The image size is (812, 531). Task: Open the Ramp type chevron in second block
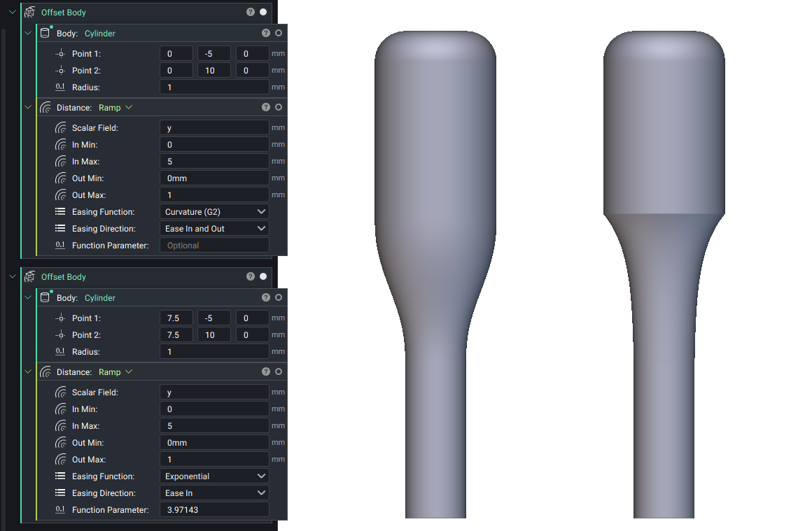pyautogui.click(x=129, y=371)
